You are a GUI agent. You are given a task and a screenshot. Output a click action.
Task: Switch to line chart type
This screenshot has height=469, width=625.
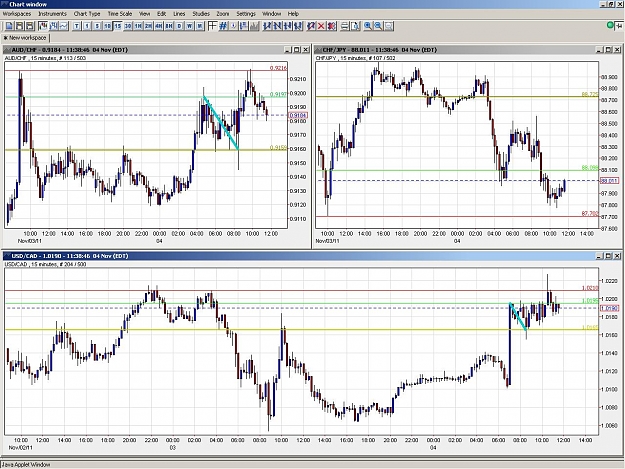64,26
